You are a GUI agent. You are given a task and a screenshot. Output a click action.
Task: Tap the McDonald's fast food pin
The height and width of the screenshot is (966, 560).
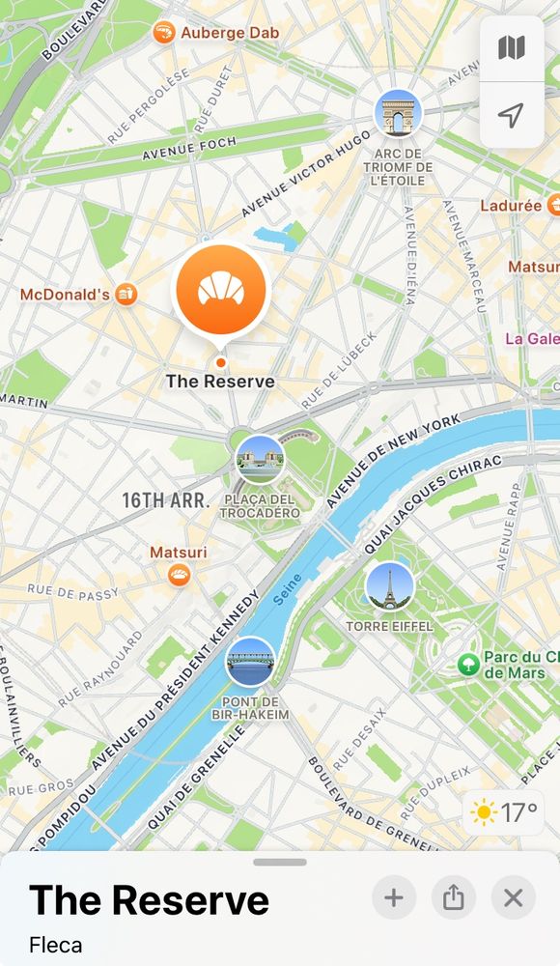126,295
